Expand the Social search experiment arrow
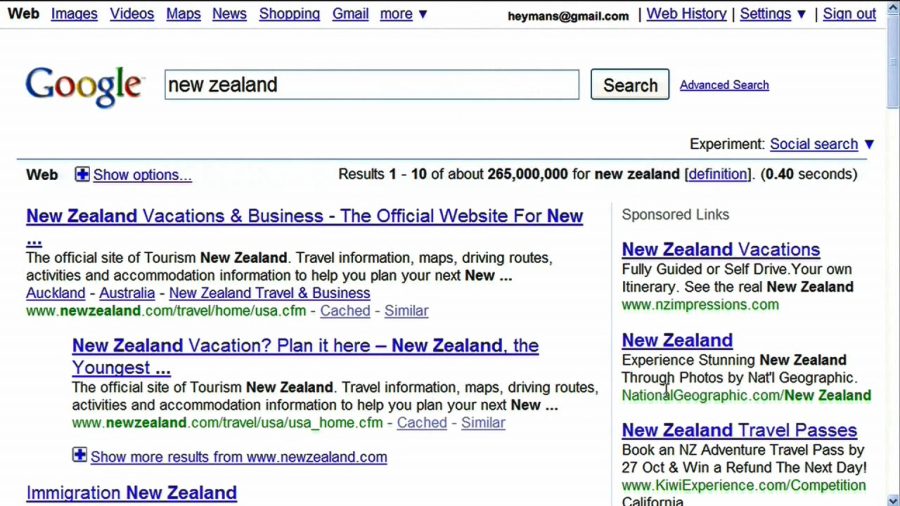Viewport: 900px width, 506px height. pos(870,144)
